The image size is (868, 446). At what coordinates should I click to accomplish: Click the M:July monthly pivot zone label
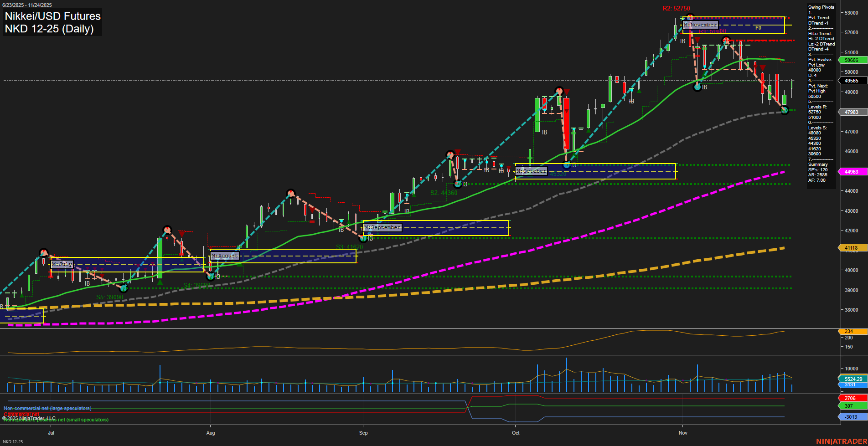(x=62, y=264)
